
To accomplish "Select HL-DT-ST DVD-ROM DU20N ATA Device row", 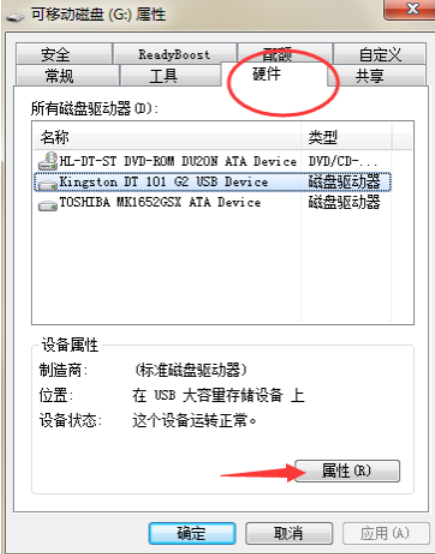I will [213, 161].
